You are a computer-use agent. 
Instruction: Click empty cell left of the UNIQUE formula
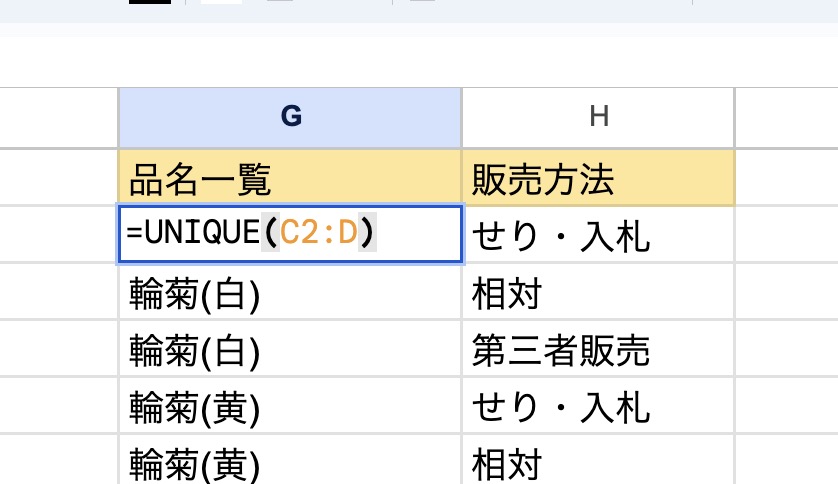(58, 235)
